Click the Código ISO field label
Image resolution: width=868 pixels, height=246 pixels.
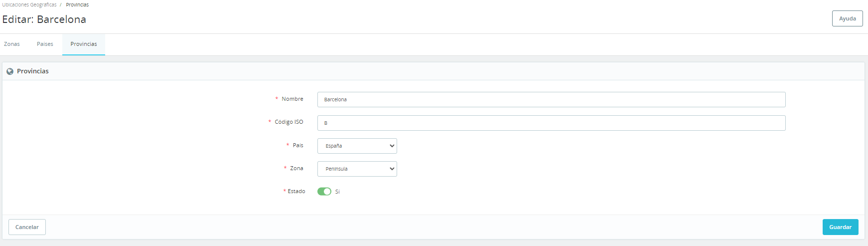point(289,122)
